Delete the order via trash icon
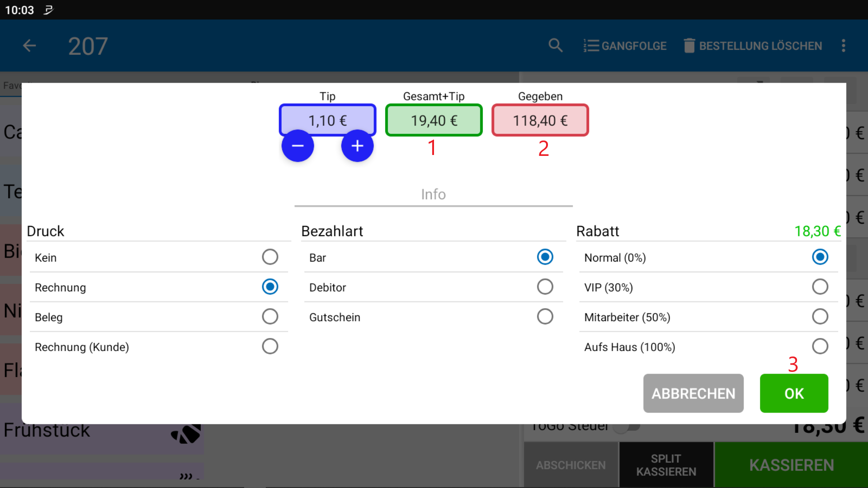The image size is (868, 488). tap(689, 46)
